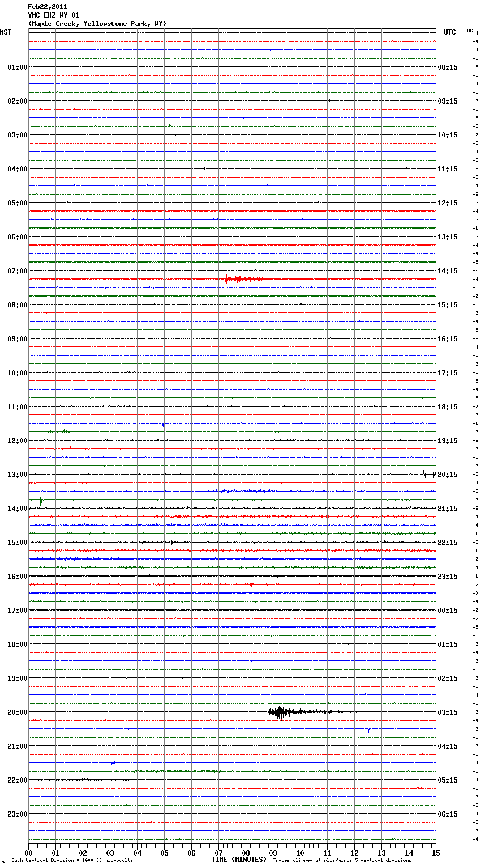The height and width of the screenshot is (868, 481).
Task: Click the date label Feb22,2011
Action: pyautogui.click(x=48, y=7)
